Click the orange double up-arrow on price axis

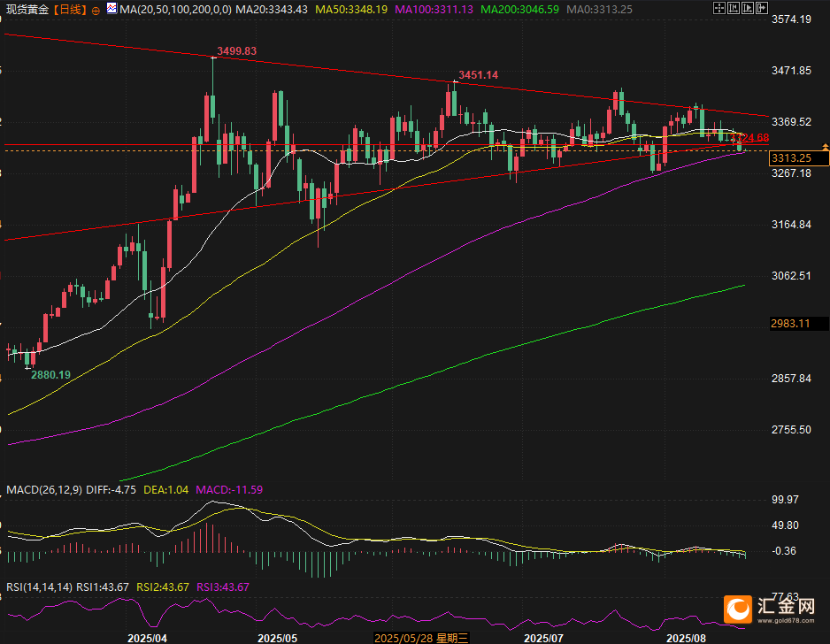(825, 145)
